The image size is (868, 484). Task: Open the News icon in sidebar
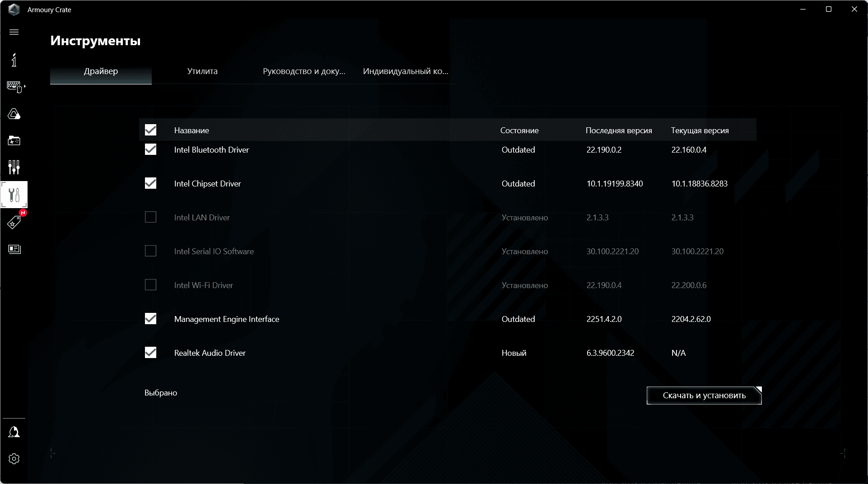click(14, 249)
